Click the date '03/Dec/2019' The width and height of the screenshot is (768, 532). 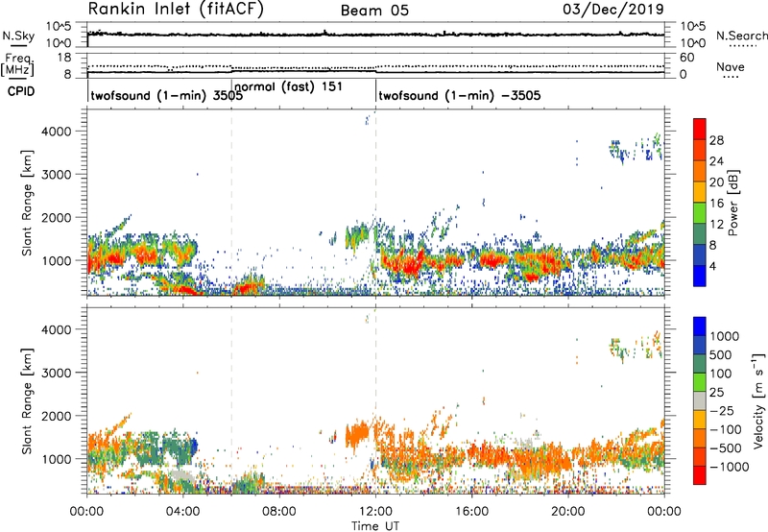click(x=613, y=10)
